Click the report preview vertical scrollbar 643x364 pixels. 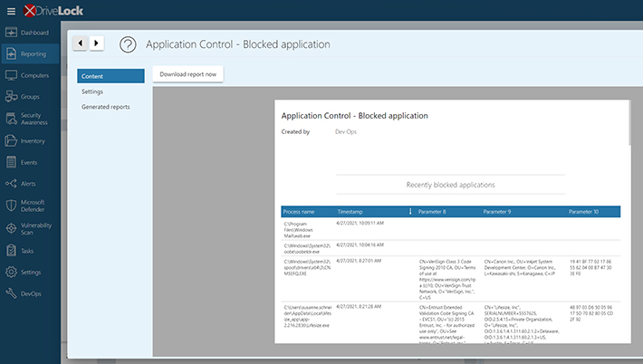pos(629,123)
